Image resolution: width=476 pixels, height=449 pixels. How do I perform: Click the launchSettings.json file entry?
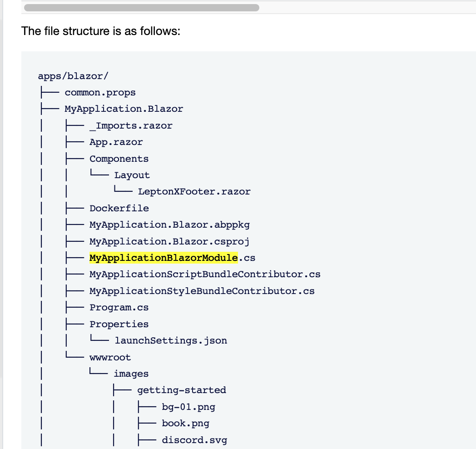point(171,341)
